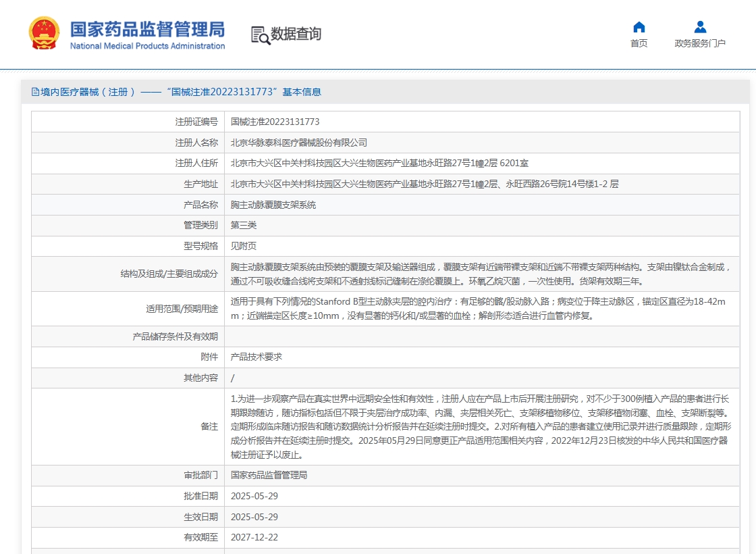Click product name 胸主动脉覆膜支架系统
756x554 pixels.
[x=273, y=205]
